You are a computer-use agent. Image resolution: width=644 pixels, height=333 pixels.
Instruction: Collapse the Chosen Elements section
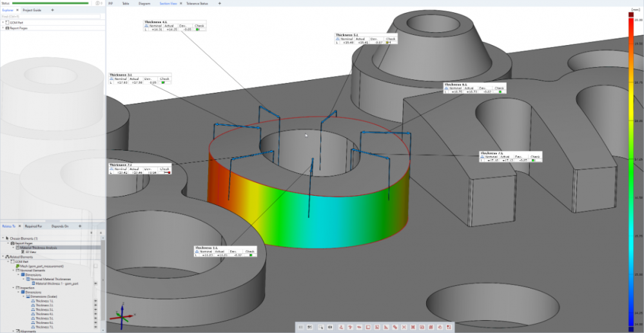point(3,238)
